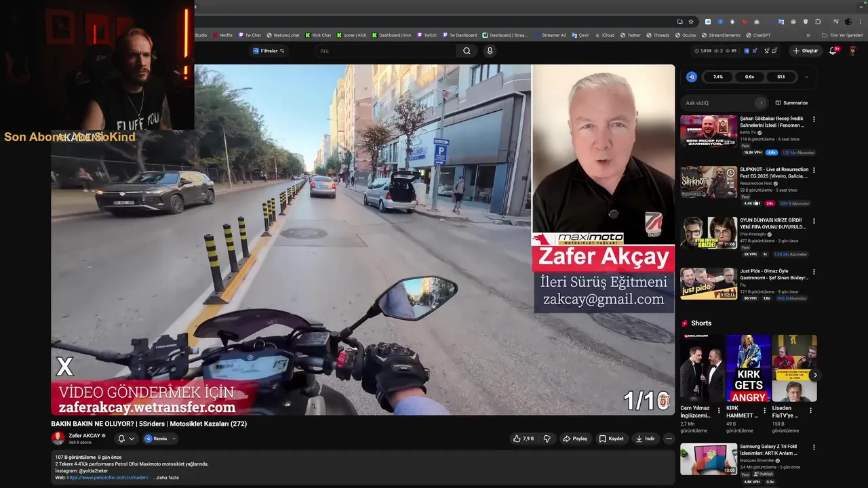Open options menu for Samsung Galaxy video
Viewport: 868px width, 488px height.
[x=814, y=447]
